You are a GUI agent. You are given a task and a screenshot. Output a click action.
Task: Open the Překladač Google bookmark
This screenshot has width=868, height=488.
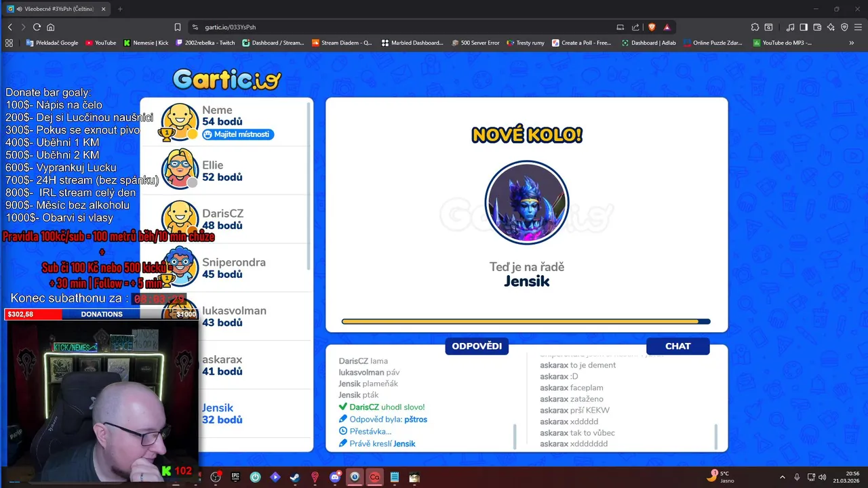click(52, 43)
